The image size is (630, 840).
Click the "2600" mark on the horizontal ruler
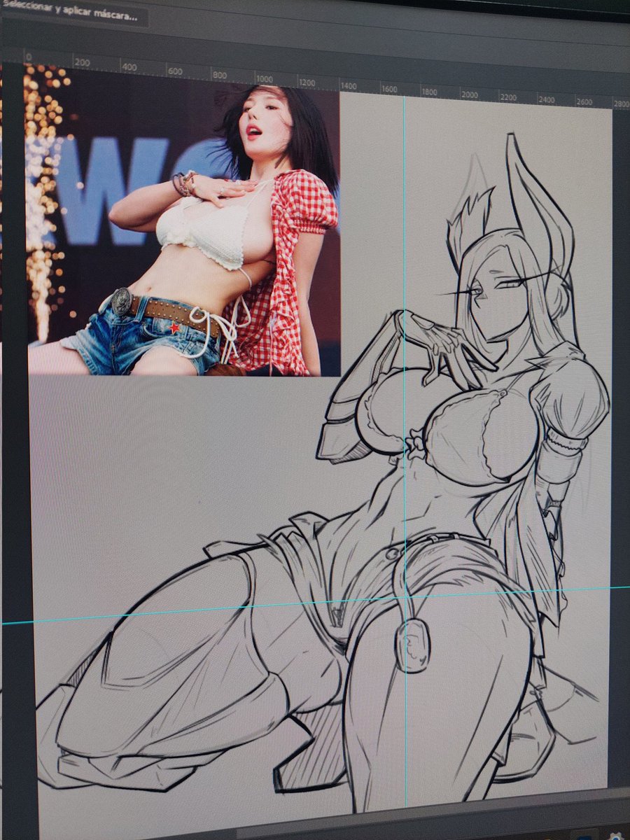(x=583, y=101)
